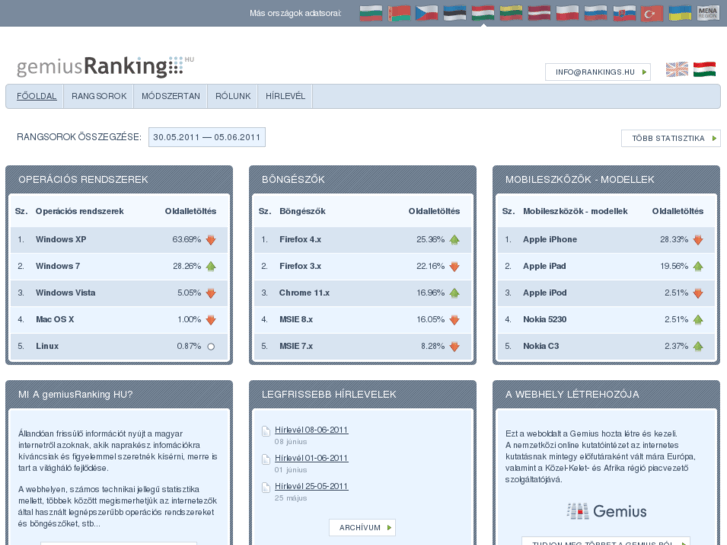Image resolution: width=727 pixels, height=545 pixels.
Task: Click the Nokia 5230 row label
Action: point(545,319)
